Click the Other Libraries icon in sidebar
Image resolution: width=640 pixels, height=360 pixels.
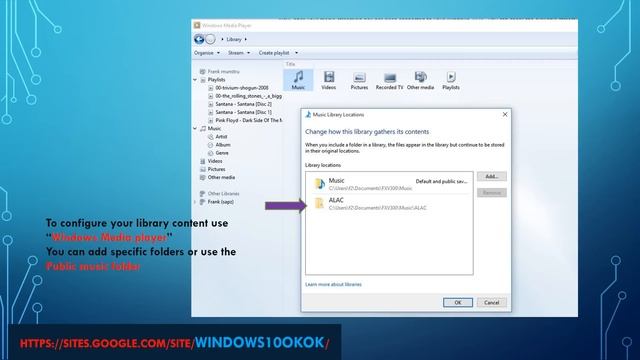click(202, 193)
